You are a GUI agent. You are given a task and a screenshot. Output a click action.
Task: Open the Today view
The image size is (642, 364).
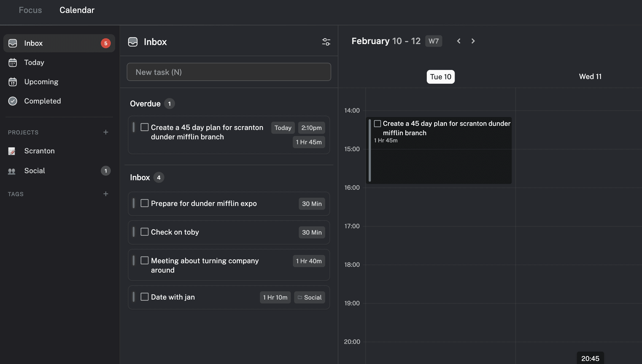coord(34,63)
